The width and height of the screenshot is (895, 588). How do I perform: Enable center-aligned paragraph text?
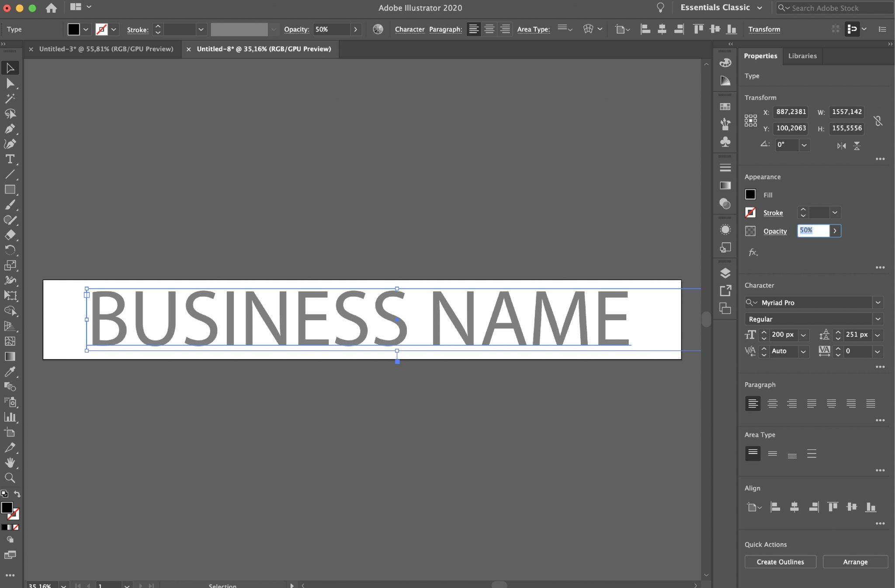(773, 403)
